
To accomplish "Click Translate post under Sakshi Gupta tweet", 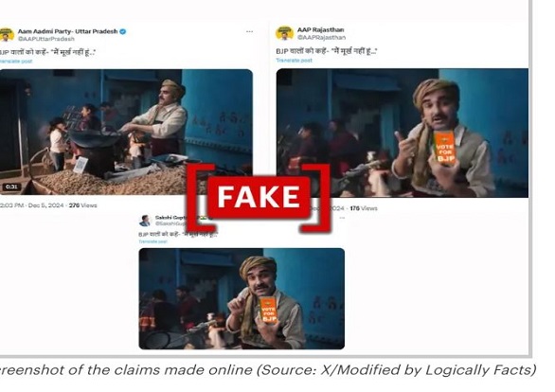I will (152, 241).
